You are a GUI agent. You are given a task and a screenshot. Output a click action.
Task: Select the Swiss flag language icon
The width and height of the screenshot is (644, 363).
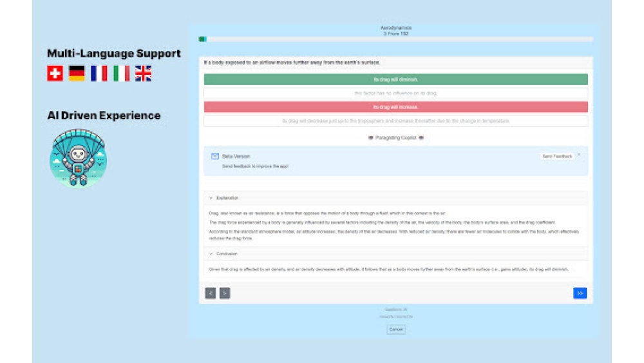point(55,74)
